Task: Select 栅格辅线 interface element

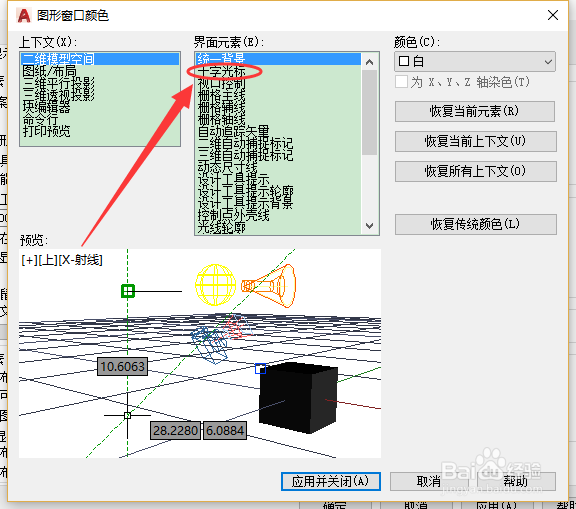Action: (x=222, y=107)
